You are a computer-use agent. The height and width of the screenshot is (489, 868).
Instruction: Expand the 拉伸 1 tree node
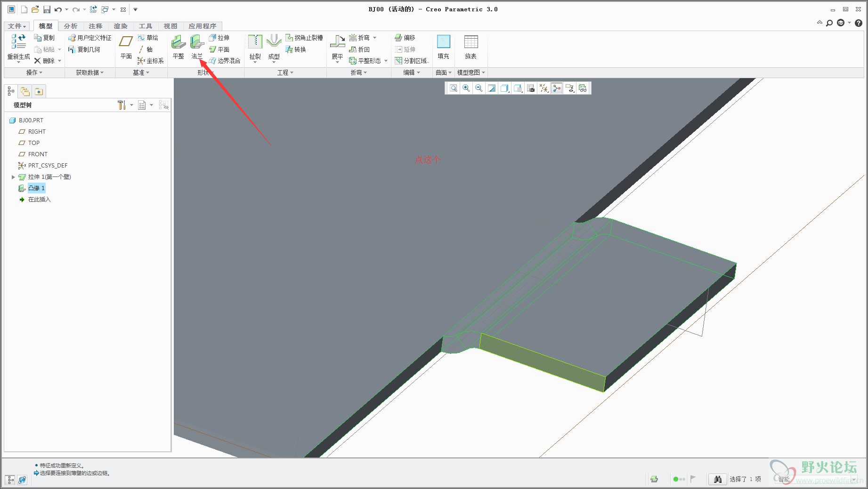13,177
